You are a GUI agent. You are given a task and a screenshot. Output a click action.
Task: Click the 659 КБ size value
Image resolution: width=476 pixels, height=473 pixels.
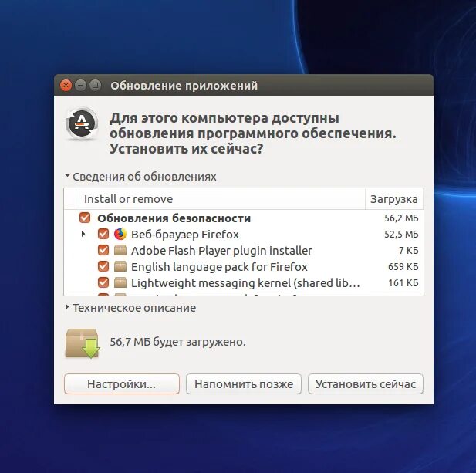(403, 266)
